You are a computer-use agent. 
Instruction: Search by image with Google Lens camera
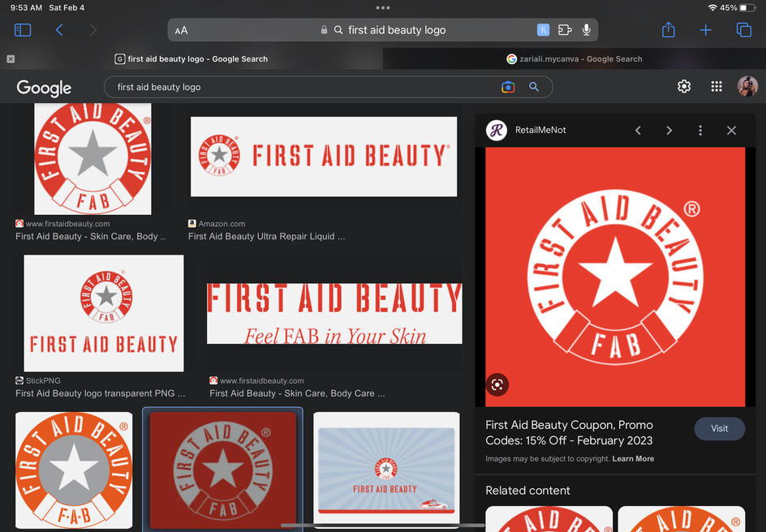(x=508, y=87)
